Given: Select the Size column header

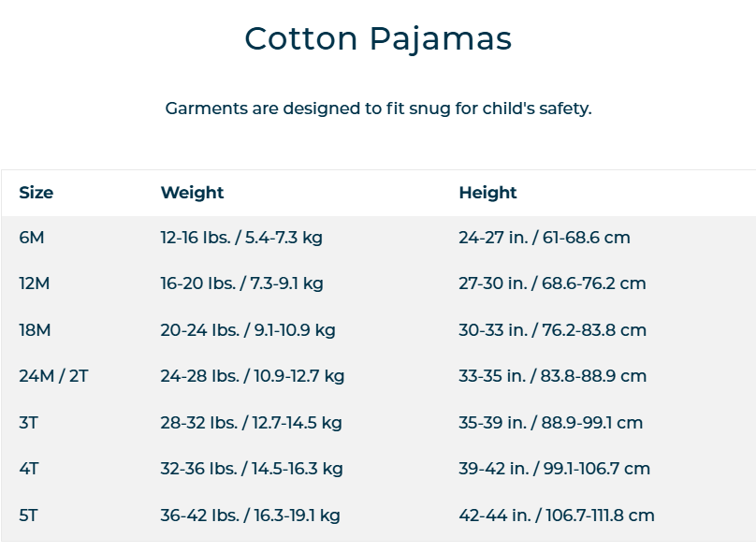Looking at the screenshot, I should point(36,193).
